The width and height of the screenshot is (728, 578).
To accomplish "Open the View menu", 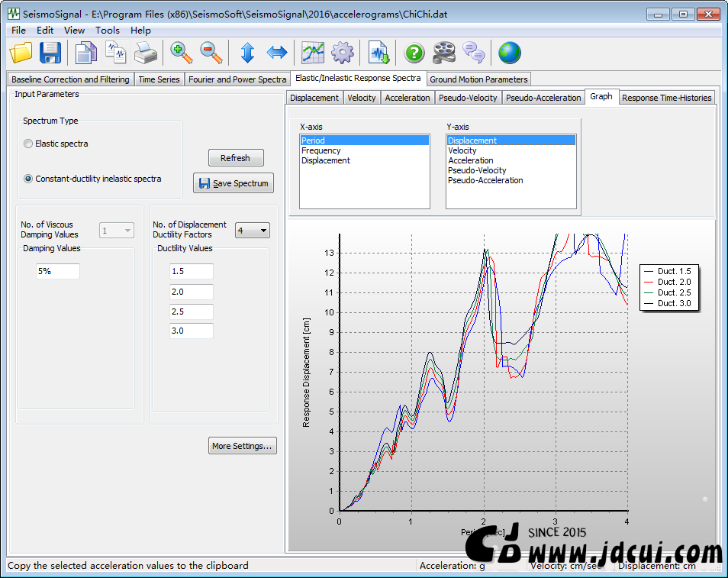I will click(x=74, y=31).
